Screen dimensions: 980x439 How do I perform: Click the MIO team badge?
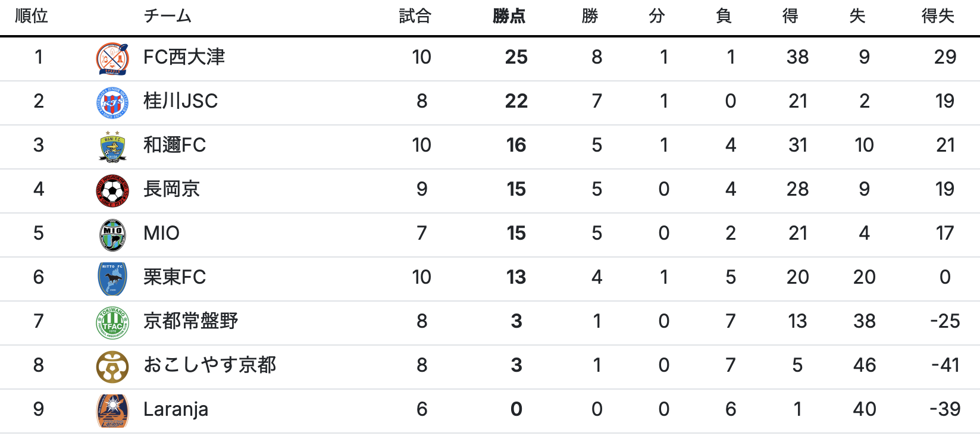click(x=112, y=234)
